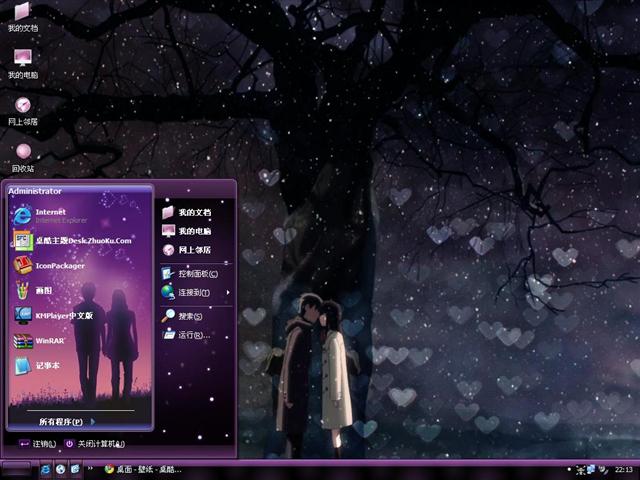Open 我的文档 in Start menu right pane
The image size is (640, 480).
pyautogui.click(x=187, y=212)
